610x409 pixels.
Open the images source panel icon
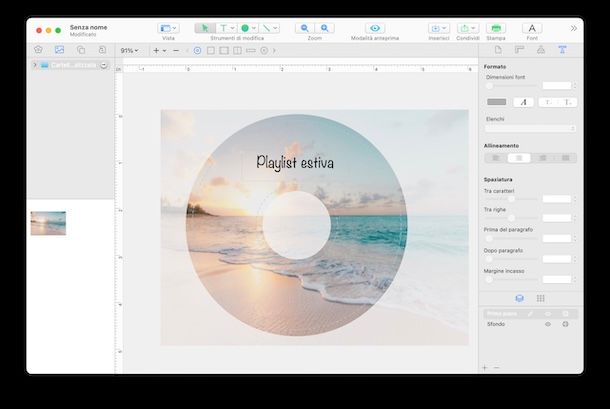pos(59,49)
